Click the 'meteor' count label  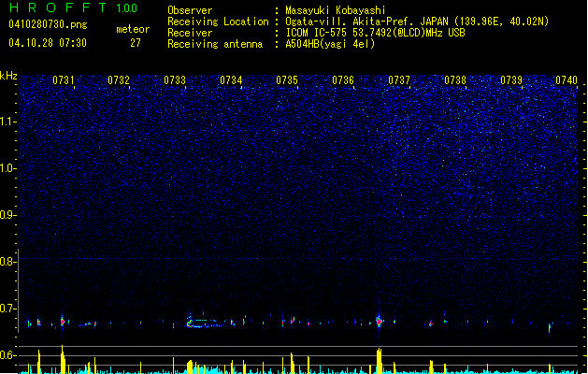(x=133, y=29)
